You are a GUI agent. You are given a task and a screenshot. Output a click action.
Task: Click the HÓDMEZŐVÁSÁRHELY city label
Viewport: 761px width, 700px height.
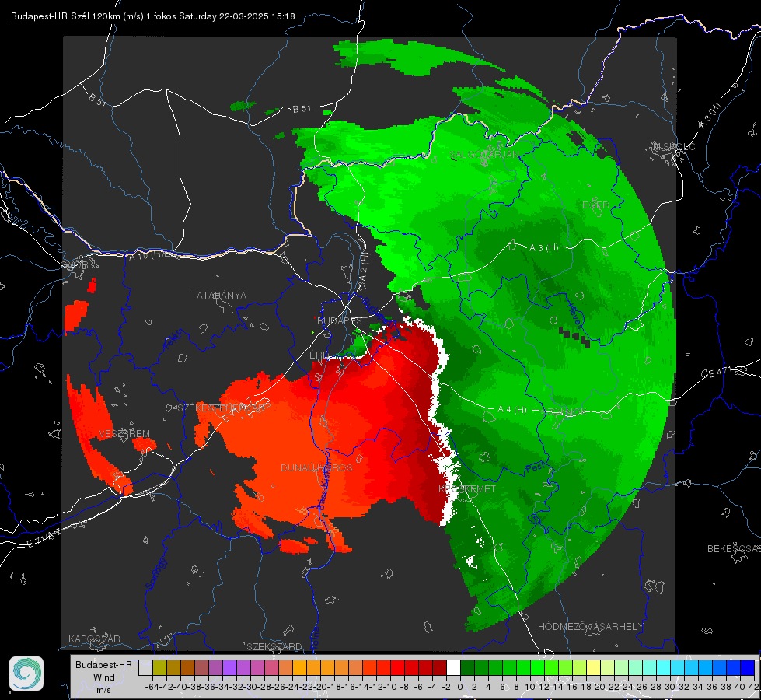(x=590, y=627)
